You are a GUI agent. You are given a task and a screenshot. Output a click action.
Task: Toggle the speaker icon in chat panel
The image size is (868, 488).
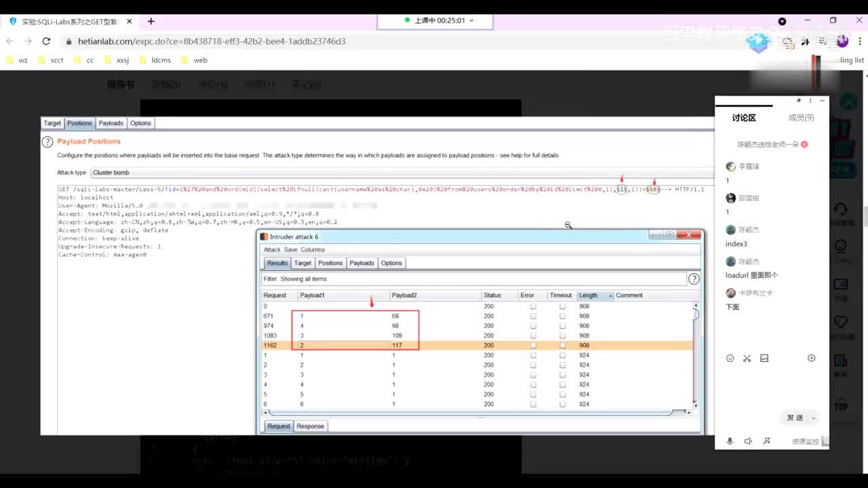click(748, 441)
